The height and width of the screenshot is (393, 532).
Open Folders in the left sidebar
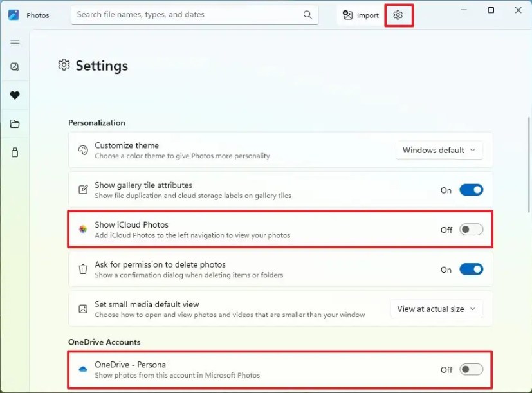(x=15, y=124)
